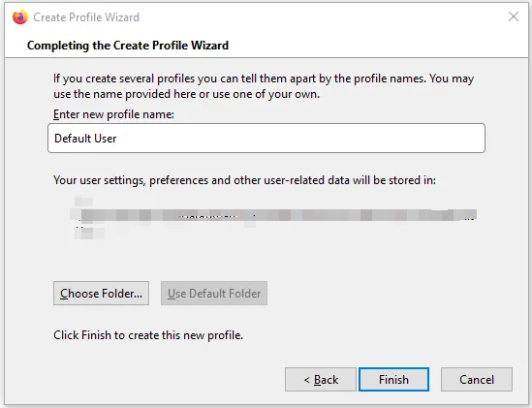Click the blurred profile folder path

tap(273, 215)
